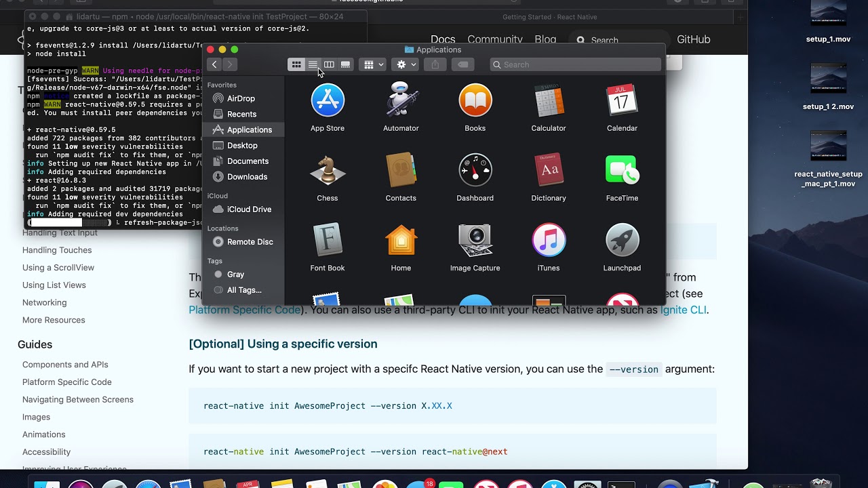Switch Finder to icon view
Image resolution: width=868 pixels, height=488 pixels.
(x=296, y=64)
